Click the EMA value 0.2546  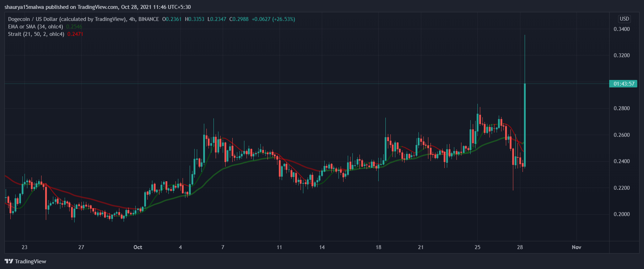tap(74, 27)
